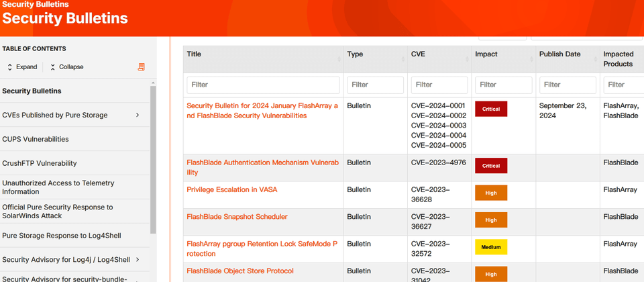
Task: Focus the Publish Date filter field
Action: click(x=568, y=85)
